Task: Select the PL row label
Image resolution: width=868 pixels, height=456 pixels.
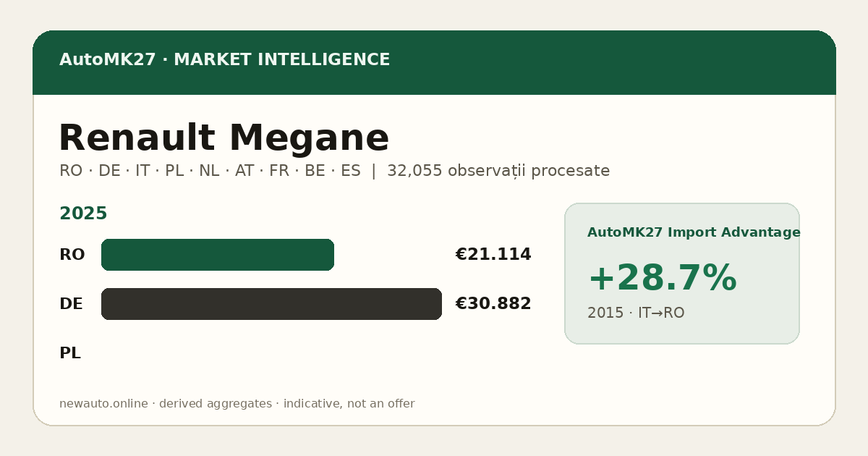Action: (70, 353)
